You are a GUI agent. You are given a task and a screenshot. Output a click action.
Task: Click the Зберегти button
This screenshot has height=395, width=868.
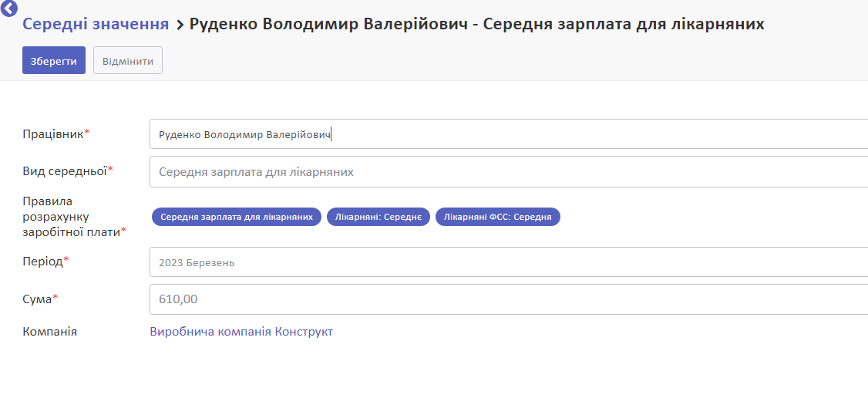click(x=54, y=60)
